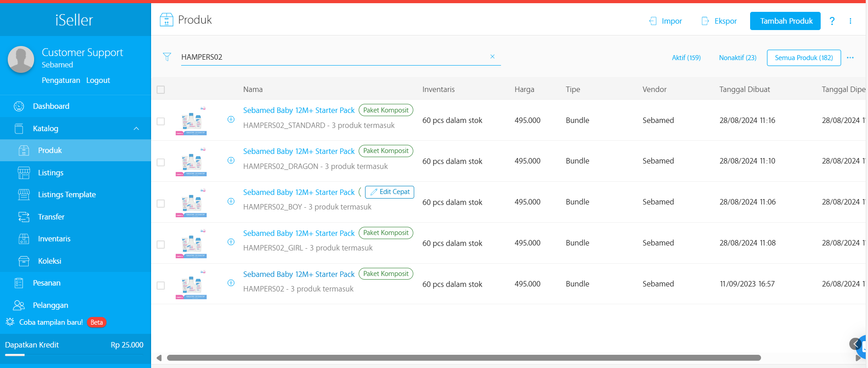
Task: Click the Impor button
Action: (x=665, y=21)
